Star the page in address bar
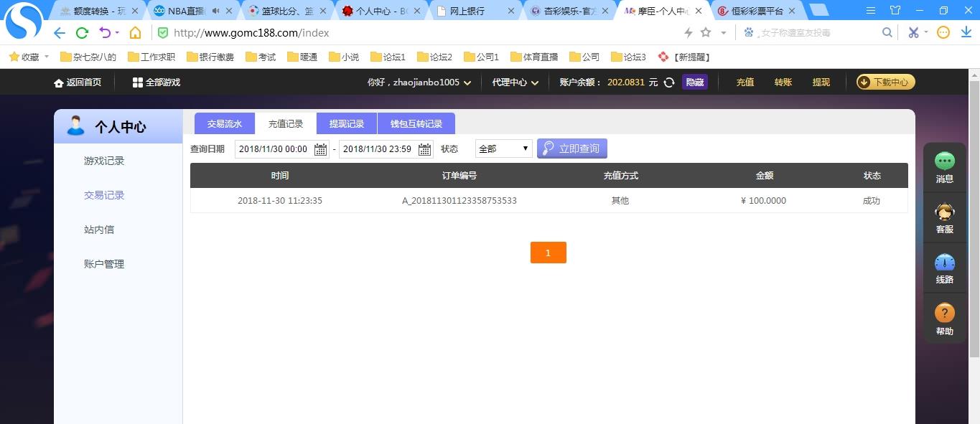The image size is (980, 424). (x=706, y=33)
